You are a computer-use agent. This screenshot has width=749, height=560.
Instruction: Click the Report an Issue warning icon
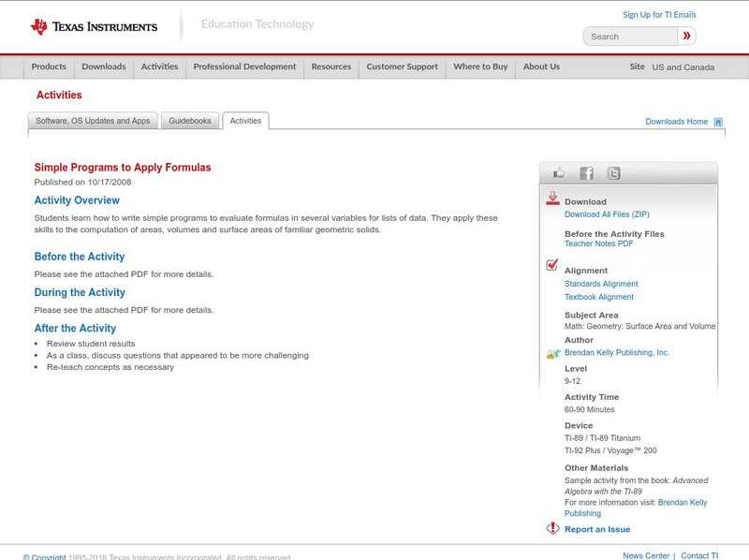coord(552,529)
